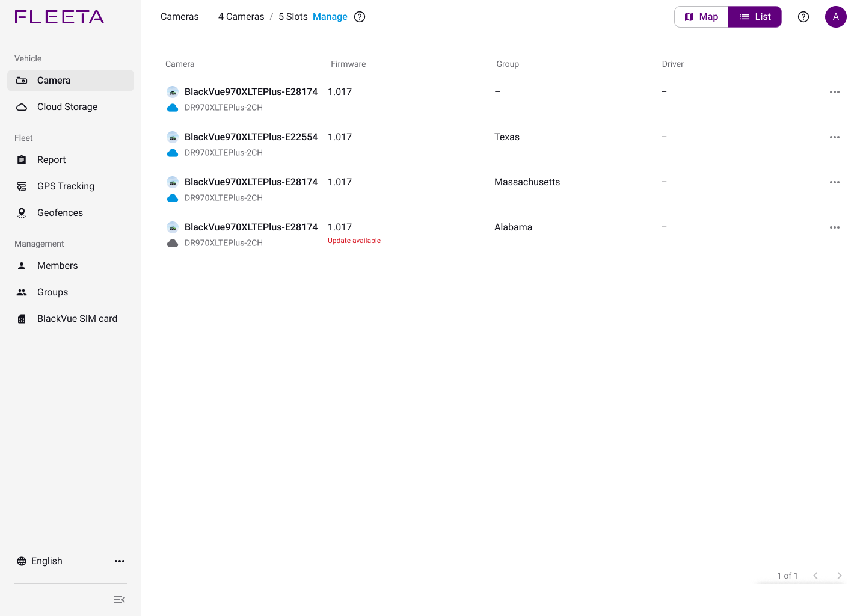Open the Camera sidebar item
The width and height of the screenshot is (866, 616).
[70, 81]
